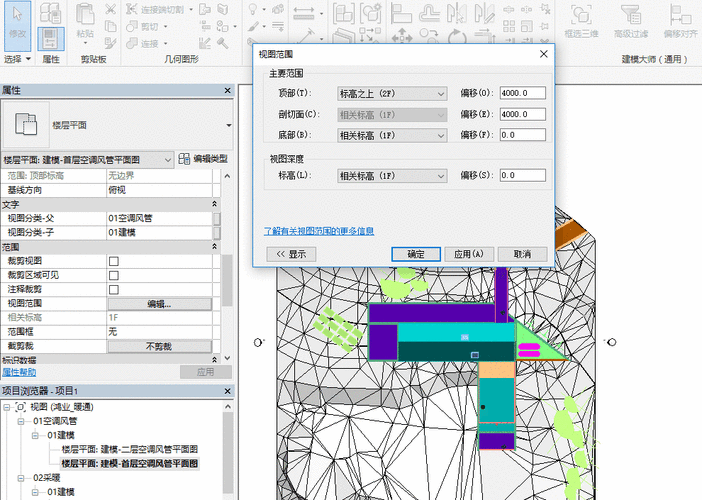Screen dimensions: 702x500
Task: Open the 顶部(T) level dropdown
Action: 392,94
